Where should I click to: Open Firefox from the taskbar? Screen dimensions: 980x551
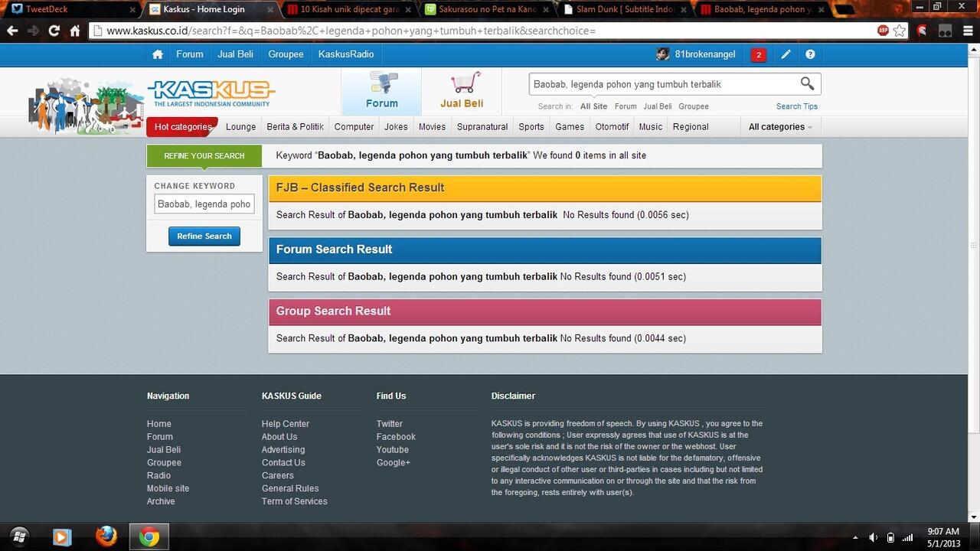(x=106, y=536)
